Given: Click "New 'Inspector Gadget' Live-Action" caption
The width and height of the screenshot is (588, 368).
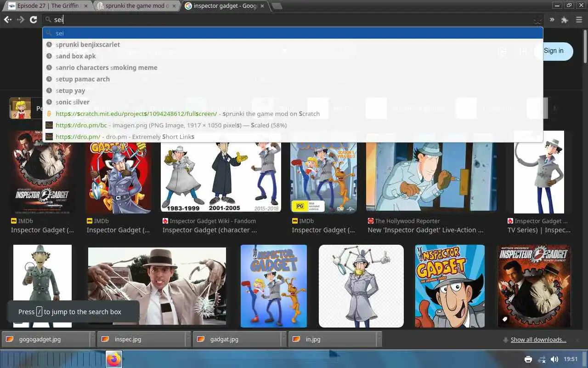Looking at the screenshot, I should point(425,230).
